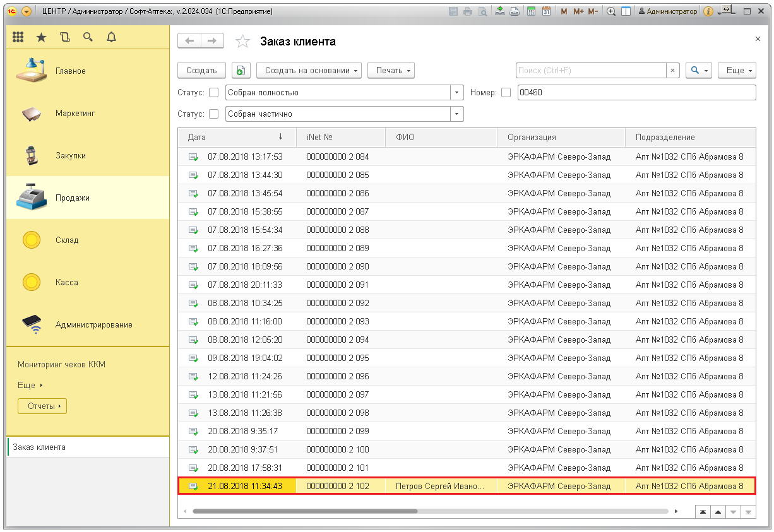Add Заказ клиента to favorites star
774x532 pixels.
coord(242,42)
